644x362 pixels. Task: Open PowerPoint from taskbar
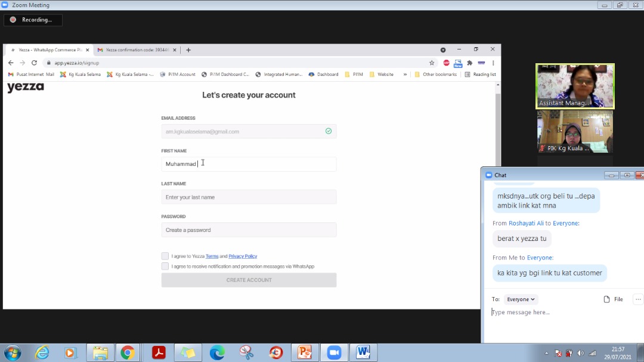[304, 352]
